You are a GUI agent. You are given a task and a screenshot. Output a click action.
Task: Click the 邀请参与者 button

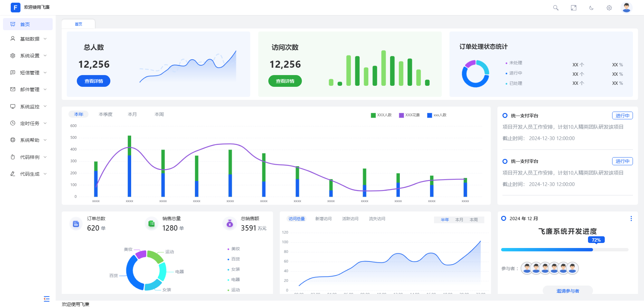(568, 291)
